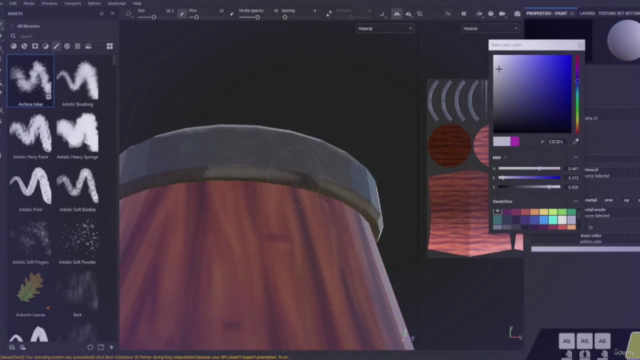
Task: Toggle symmetry in the toolbar
Action: tap(397, 14)
